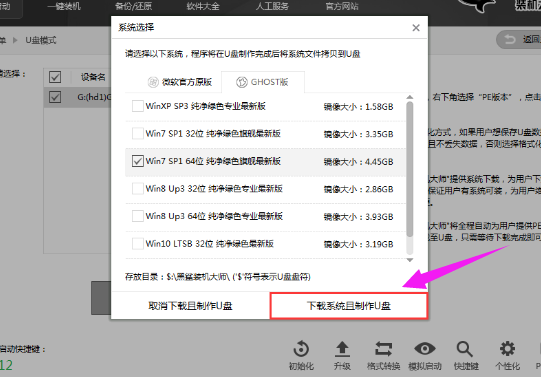Click the 升级 upgrade arrow icon

342,349
